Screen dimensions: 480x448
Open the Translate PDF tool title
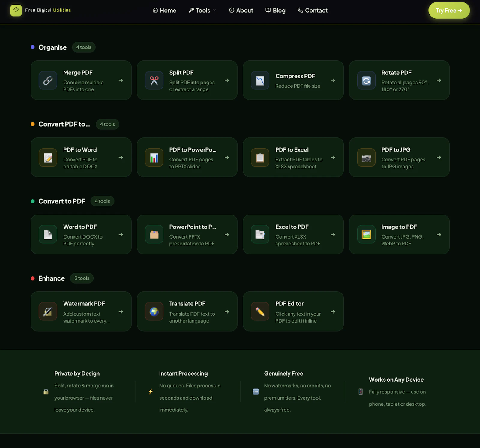(187, 304)
